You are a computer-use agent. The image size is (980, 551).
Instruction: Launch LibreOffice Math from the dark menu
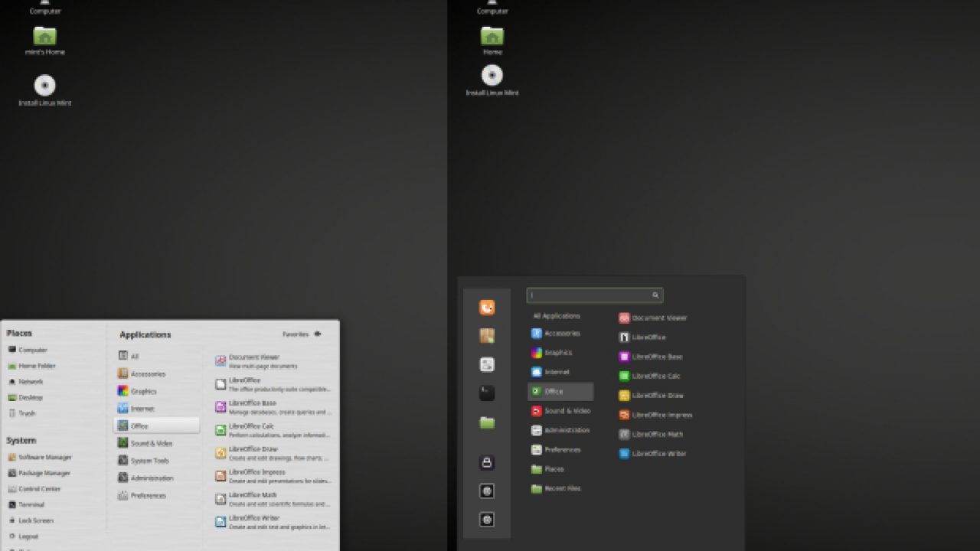652,434
